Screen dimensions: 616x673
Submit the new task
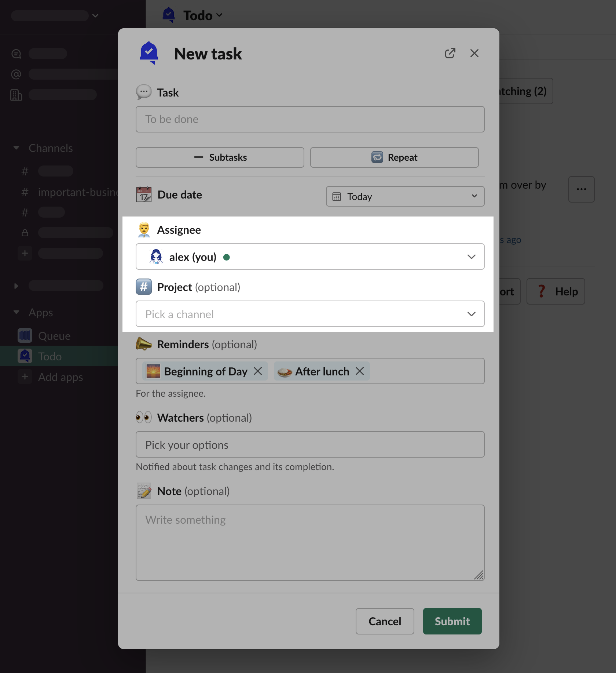[452, 621]
